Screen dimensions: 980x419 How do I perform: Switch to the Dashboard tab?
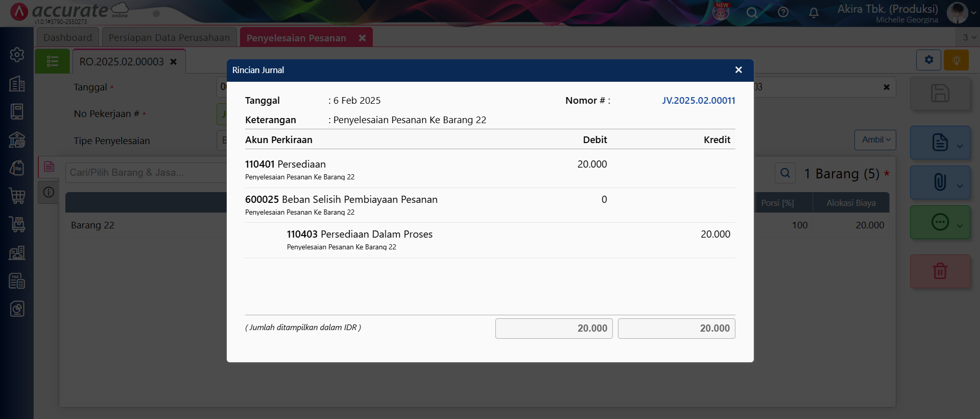[x=67, y=38]
